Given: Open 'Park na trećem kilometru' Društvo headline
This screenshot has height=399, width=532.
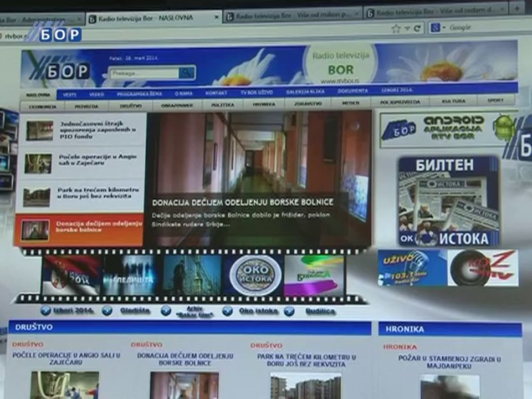Looking at the screenshot, I should point(306,361).
